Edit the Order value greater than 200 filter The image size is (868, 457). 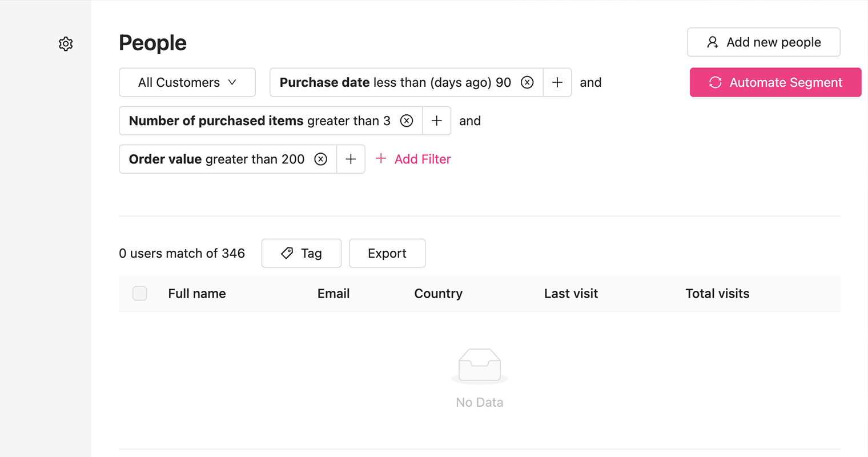(x=217, y=159)
